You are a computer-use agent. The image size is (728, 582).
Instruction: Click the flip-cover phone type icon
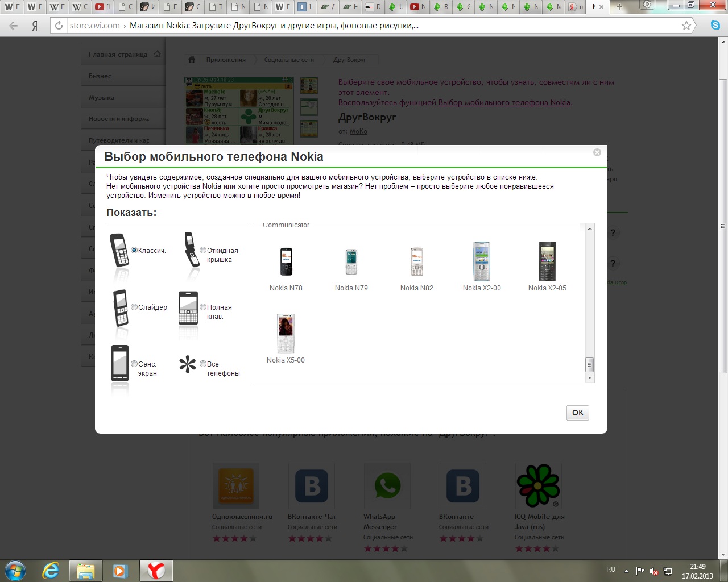[x=191, y=250]
